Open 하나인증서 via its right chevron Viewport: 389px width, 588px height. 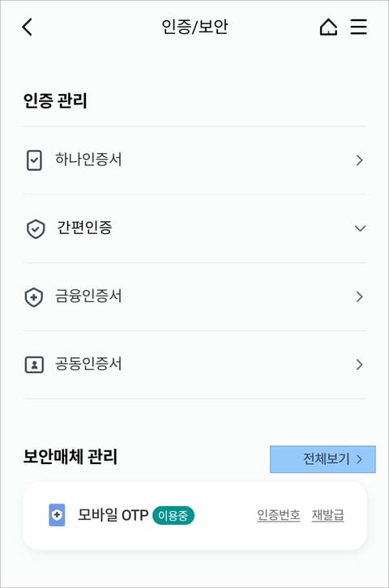tap(359, 160)
